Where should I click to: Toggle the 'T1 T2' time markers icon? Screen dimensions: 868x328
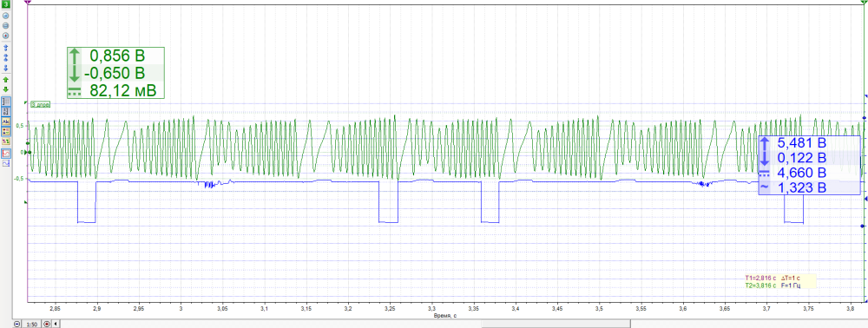[6, 141]
